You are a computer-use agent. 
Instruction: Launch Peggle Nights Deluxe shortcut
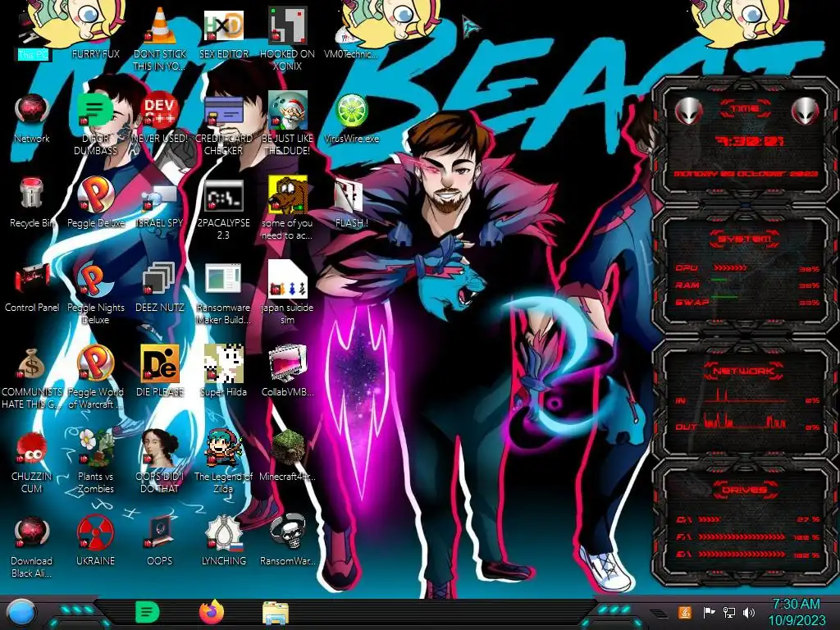pyautogui.click(x=95, y=280)
